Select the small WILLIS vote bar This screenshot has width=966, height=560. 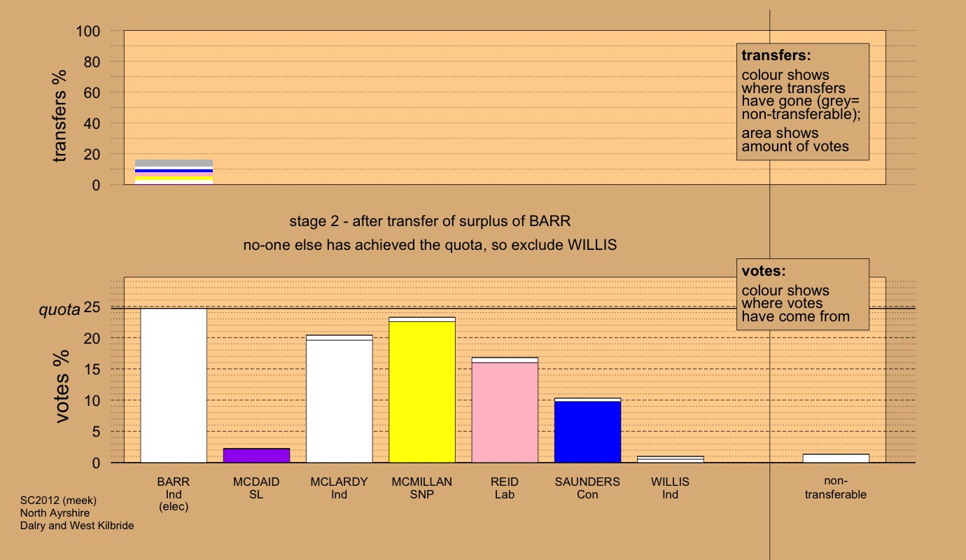670,459
